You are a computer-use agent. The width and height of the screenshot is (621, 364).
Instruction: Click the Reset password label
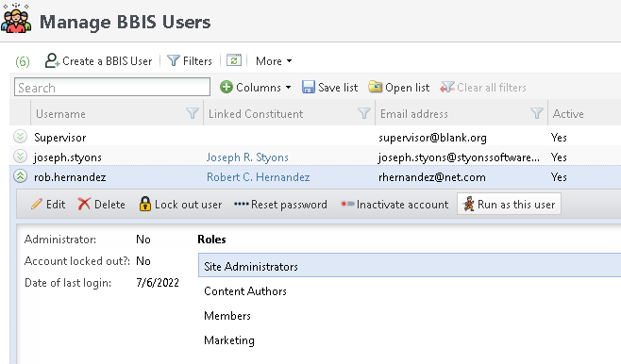tap(289, 205)
